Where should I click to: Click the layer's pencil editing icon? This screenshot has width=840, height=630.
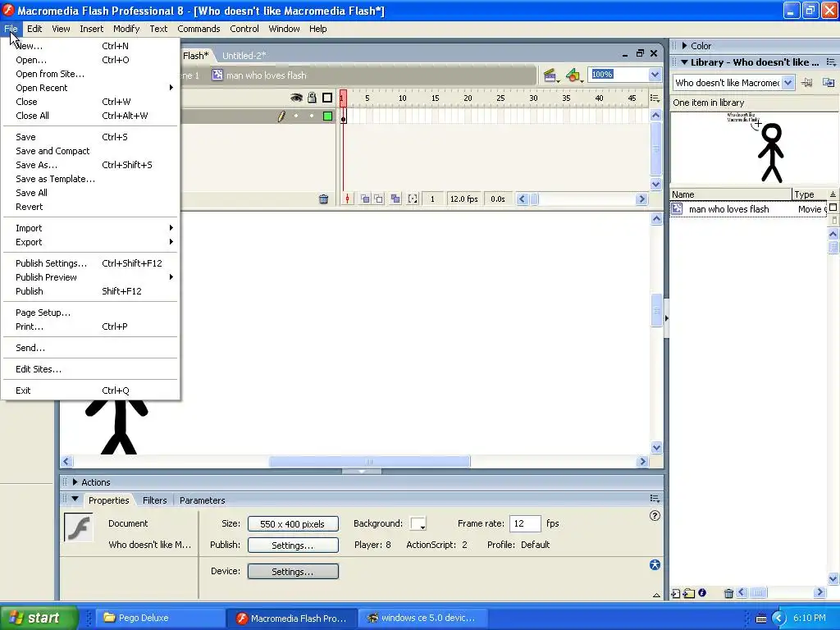pos(281,116)
